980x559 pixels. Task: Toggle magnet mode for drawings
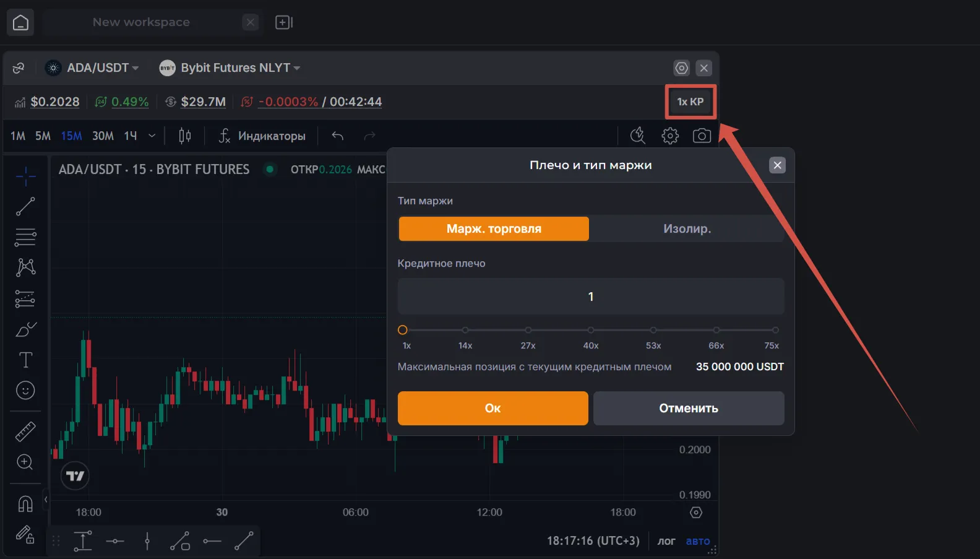25,504
